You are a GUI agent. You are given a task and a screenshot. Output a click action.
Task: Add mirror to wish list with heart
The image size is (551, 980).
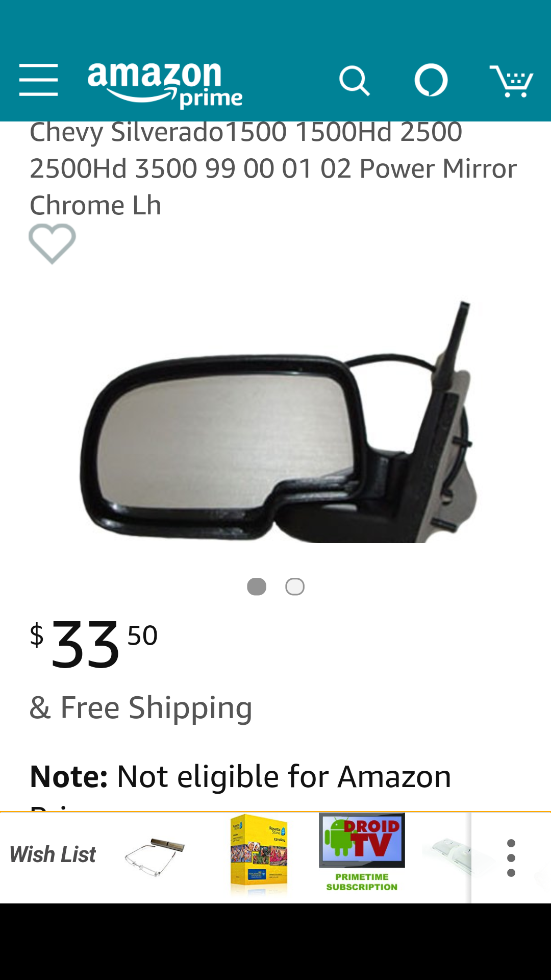[x=52, y=243]
